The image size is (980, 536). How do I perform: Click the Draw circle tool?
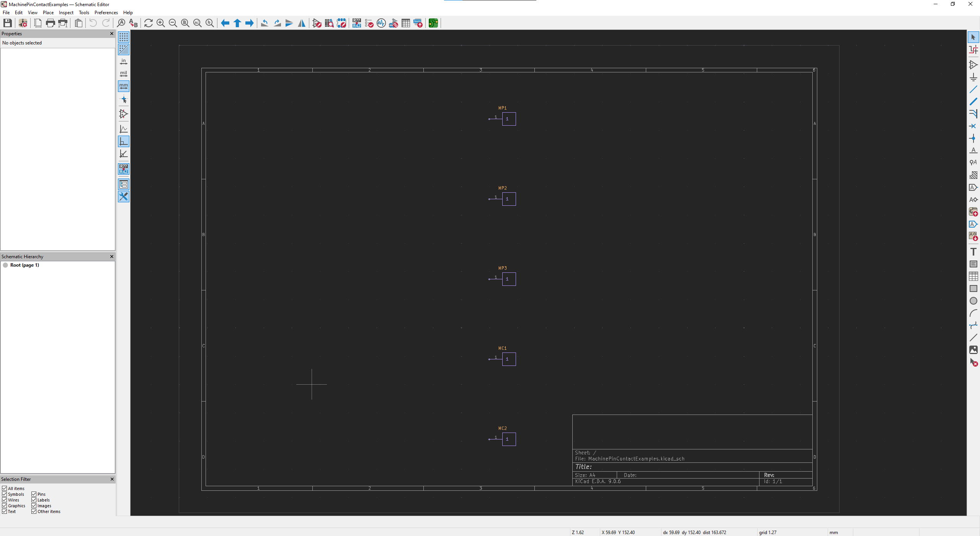pos(973,301)
